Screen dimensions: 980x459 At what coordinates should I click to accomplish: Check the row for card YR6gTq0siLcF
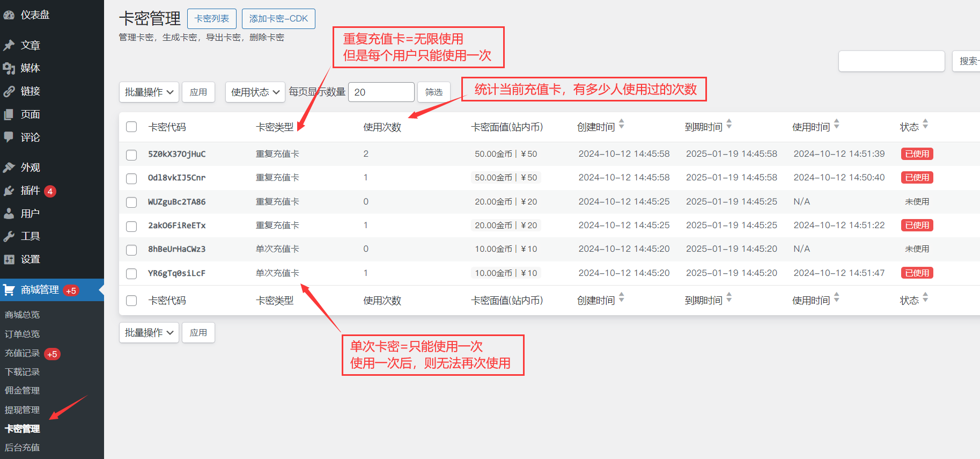tap(131, 274)
